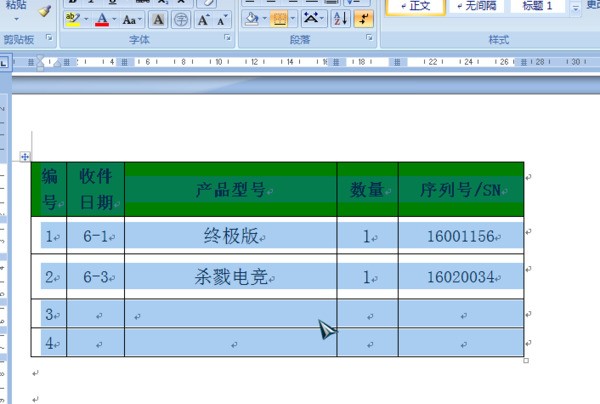Click the empty 产品型号 cell in row 3

(231, 313)
